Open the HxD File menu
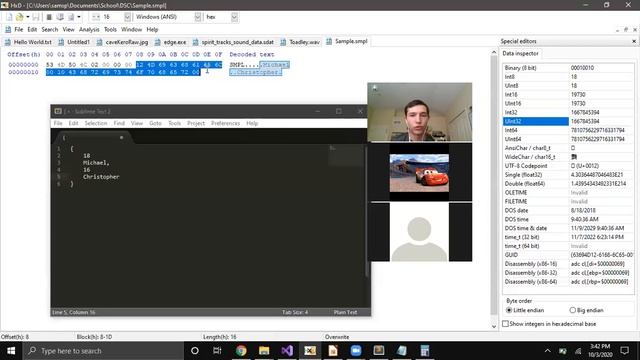The height and width of the screenshot is (360, 640). click(19, 29)
